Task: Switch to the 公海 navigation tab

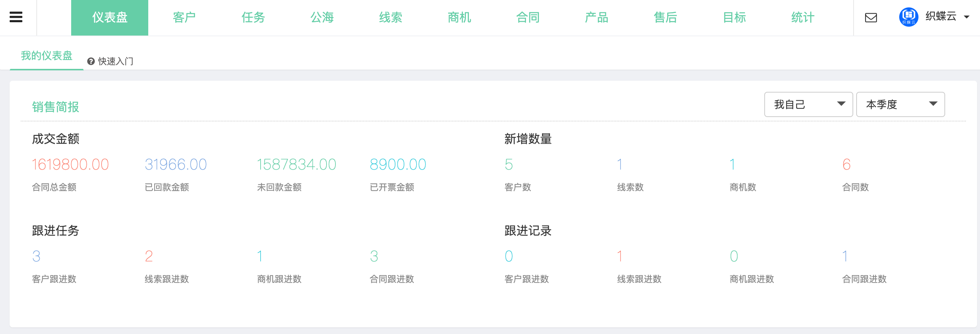Action: 322,17
